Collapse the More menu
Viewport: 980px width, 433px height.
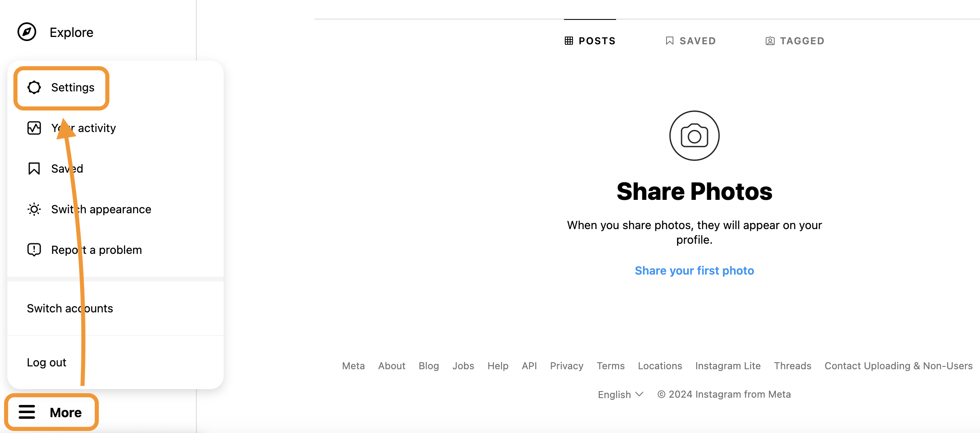[x=51, y=412]
